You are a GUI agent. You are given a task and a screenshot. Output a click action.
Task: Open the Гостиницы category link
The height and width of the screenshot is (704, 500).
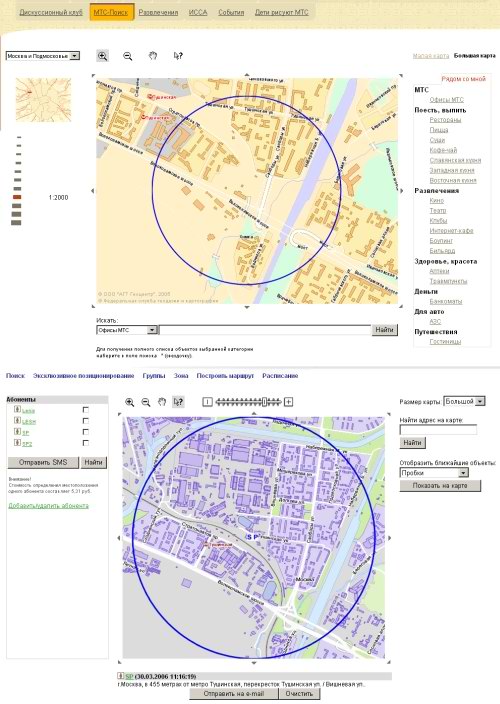445,342
